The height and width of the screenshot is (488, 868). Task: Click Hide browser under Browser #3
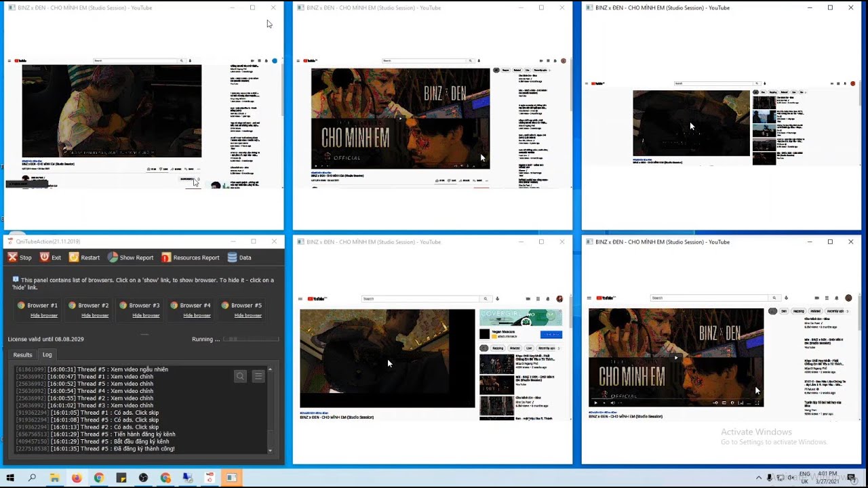point(146,315)
